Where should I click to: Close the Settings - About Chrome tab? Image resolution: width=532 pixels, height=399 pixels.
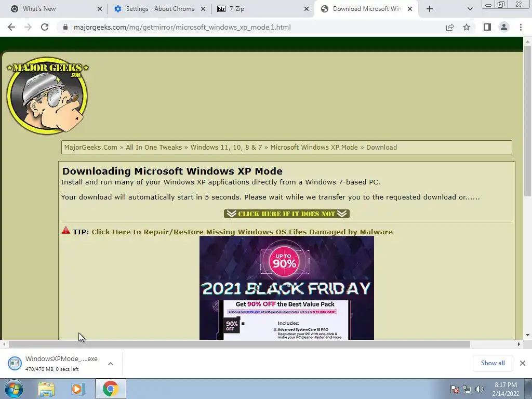click(203, 9)
